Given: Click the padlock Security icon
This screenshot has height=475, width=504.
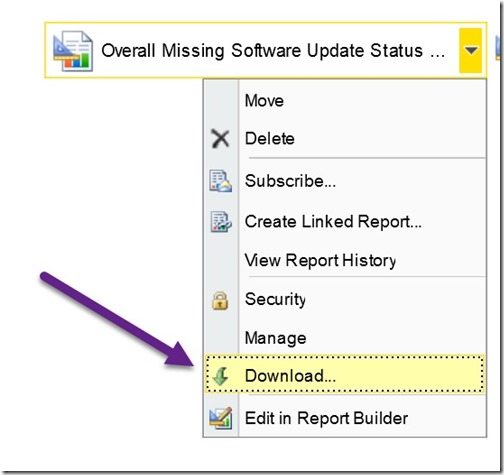Looking at the screenshot, I should (220, 301).
